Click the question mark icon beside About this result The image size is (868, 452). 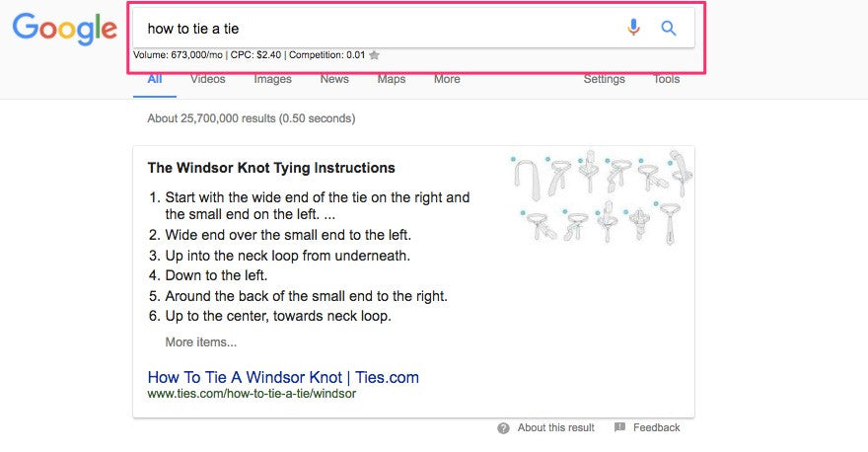click(503, 428)
